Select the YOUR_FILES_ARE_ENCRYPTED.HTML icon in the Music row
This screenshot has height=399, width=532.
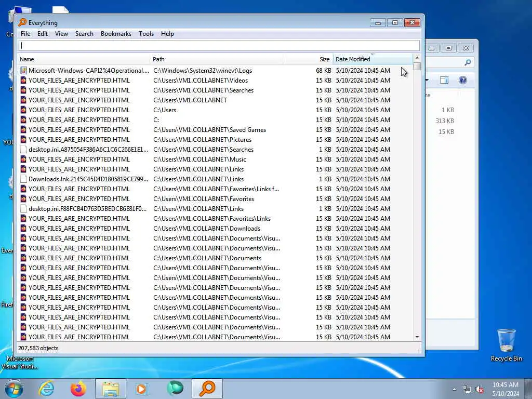(23, 159)
